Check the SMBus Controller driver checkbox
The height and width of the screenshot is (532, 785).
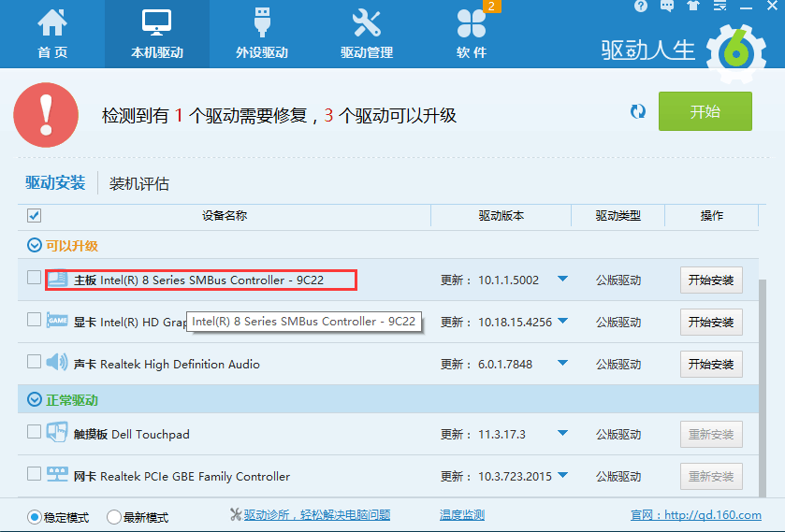coord(34,278)
